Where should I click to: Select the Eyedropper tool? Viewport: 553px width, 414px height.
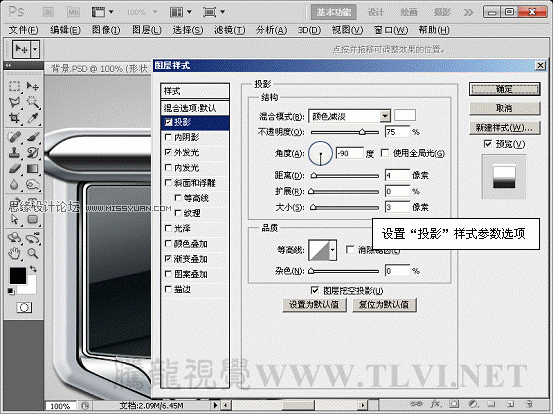click(x=32, y=118)
